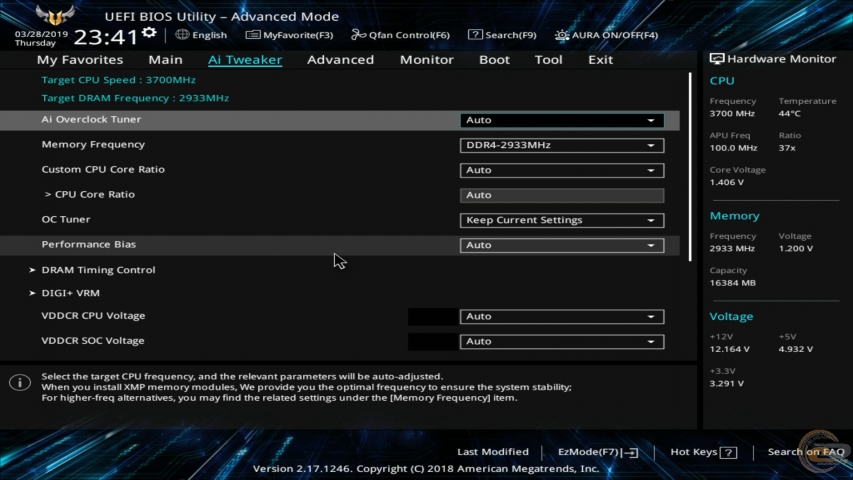The height and width of the screenshot is (480, 853).
Task: Click the Search question mark icon
Action: pos(475,35)
